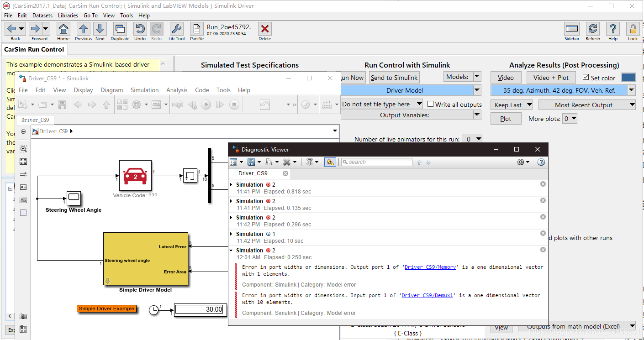Open the Datasets menu in CarSim
This screenshot has height=340, width=644.
tap(42, 16)
